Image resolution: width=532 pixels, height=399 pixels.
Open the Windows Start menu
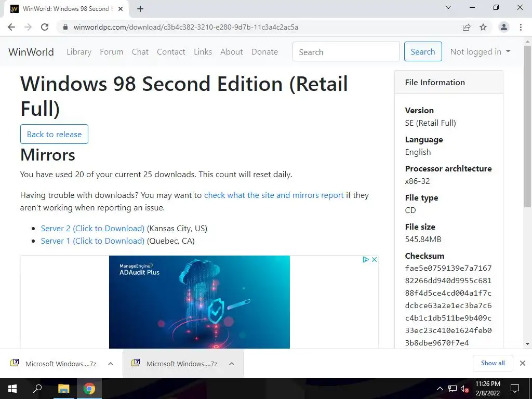(x=12, y=389)
